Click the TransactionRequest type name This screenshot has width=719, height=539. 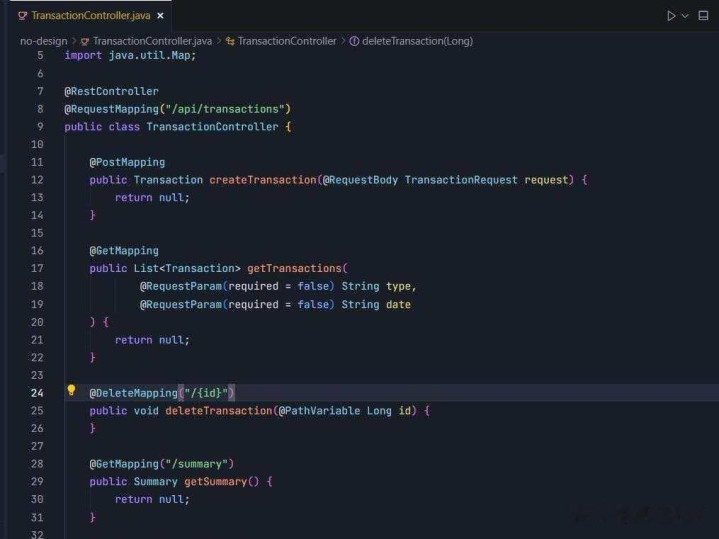pyautogui.click(x=461, y=180)
